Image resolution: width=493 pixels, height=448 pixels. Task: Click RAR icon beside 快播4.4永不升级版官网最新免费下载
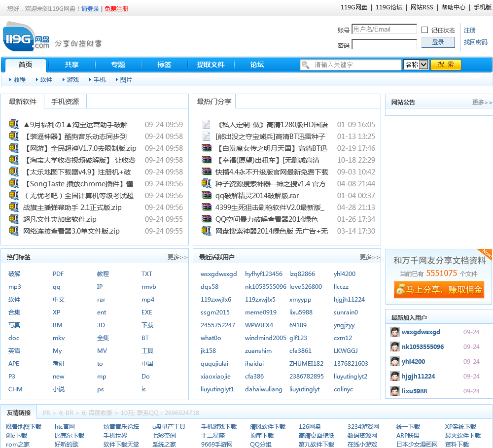click(206, 172)
